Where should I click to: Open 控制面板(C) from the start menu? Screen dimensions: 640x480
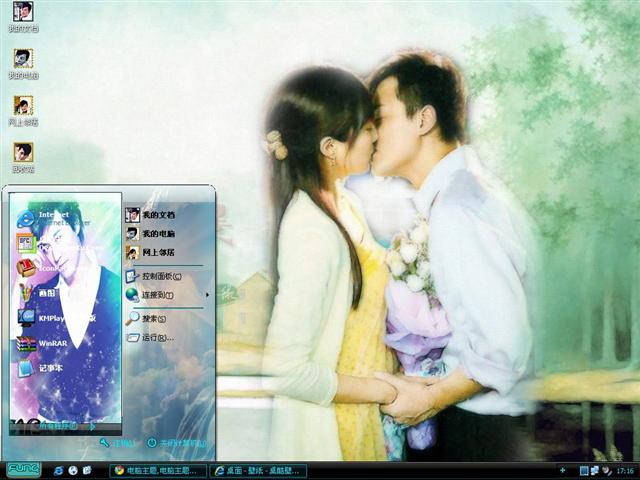point(154,276)
